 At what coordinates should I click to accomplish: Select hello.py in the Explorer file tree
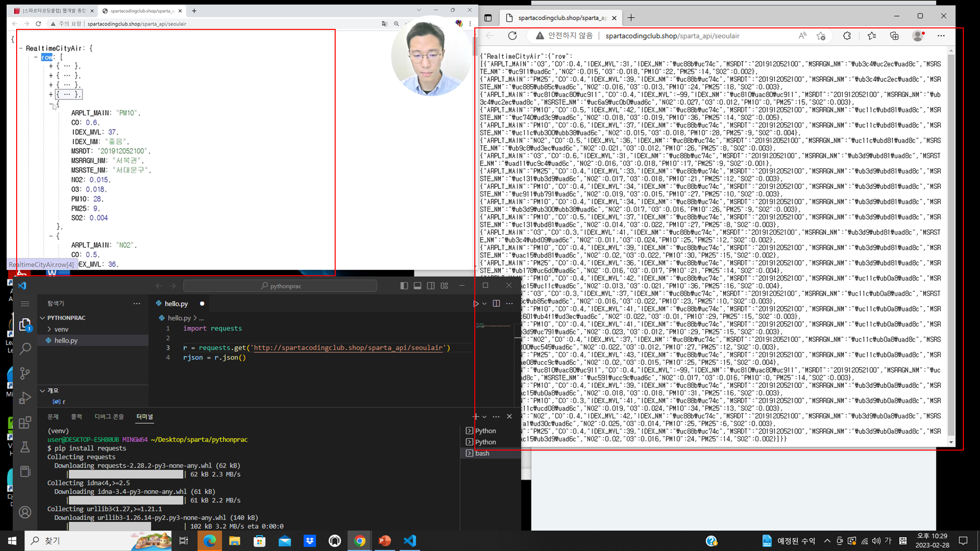[x=93, y=340]
